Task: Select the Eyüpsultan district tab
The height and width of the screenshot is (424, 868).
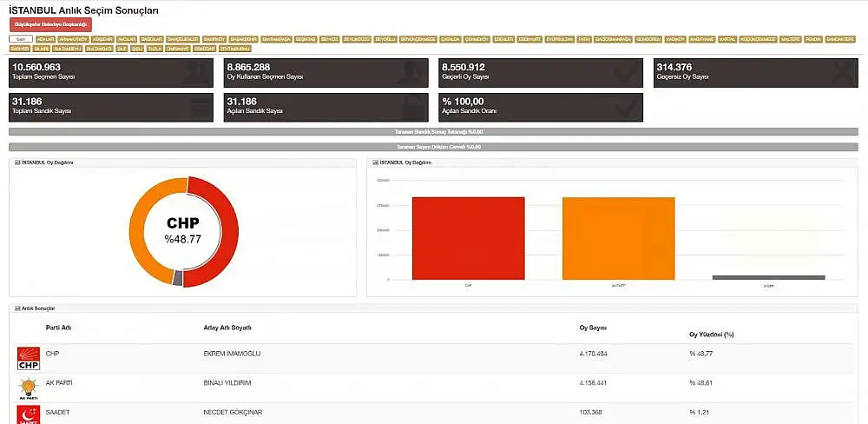Action: (x=560, y=39)
